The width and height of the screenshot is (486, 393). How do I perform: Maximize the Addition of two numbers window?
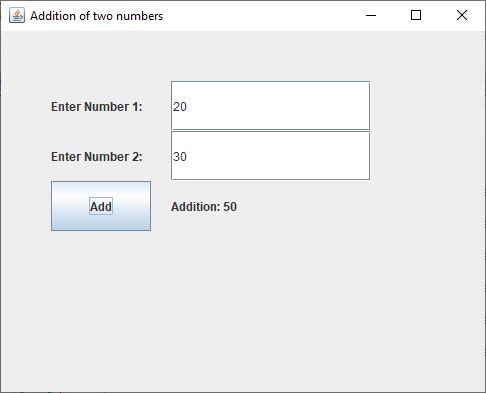click(416, 15)
